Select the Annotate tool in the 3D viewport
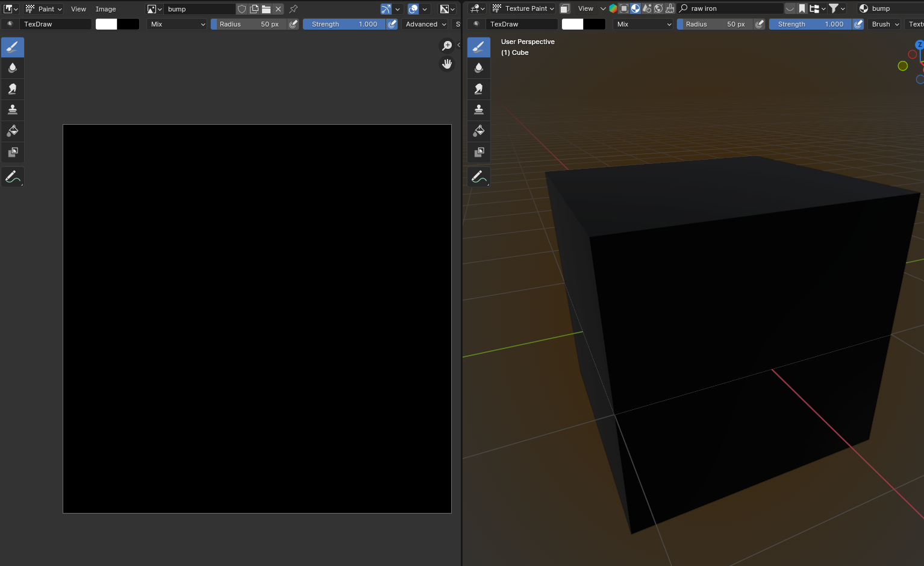 [479, 177]
